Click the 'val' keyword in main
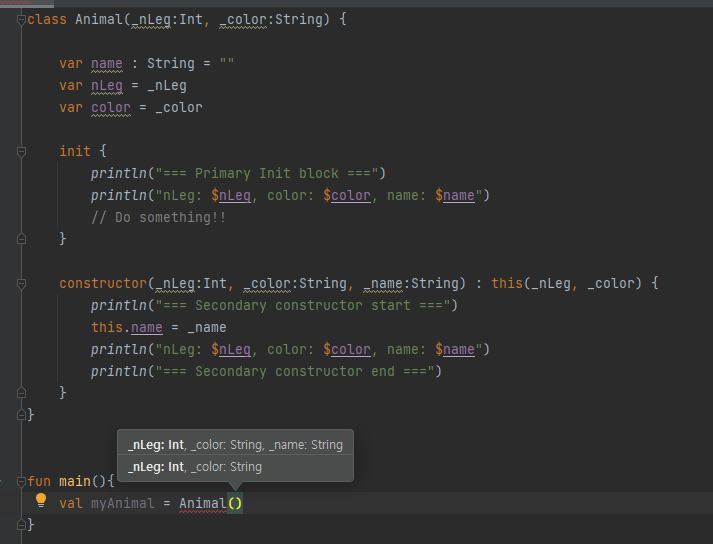Viewport: 713px width, 544px height. click(x=71, y=504)
